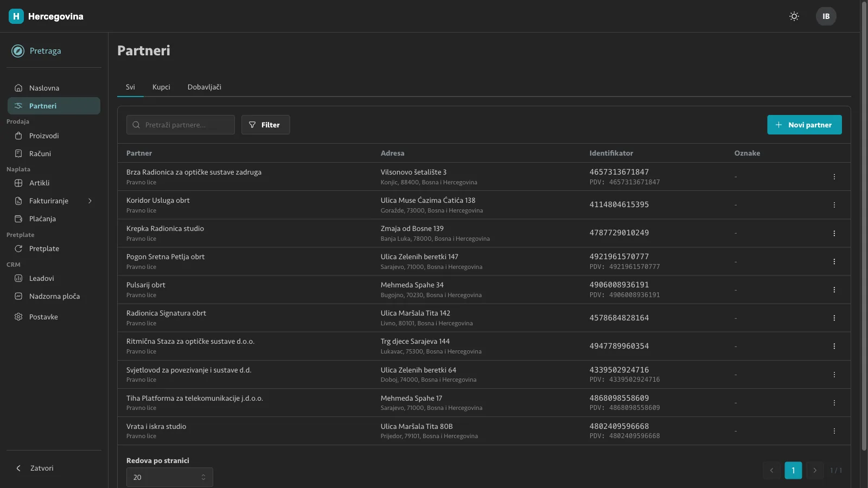Click the Pretraga compass icon
Viewport: 868px width, 488px height.
[x=18, y=51]
